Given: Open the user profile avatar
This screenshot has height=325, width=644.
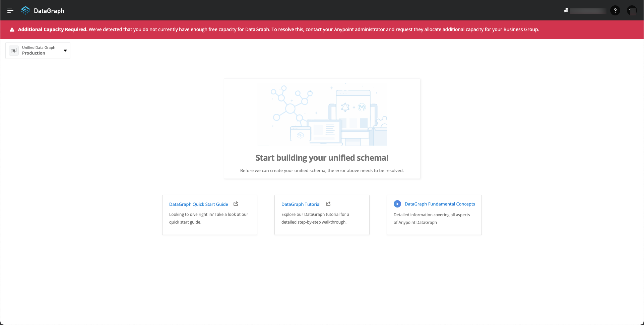Looking at the screenshot, I should [x=632, y=11].
